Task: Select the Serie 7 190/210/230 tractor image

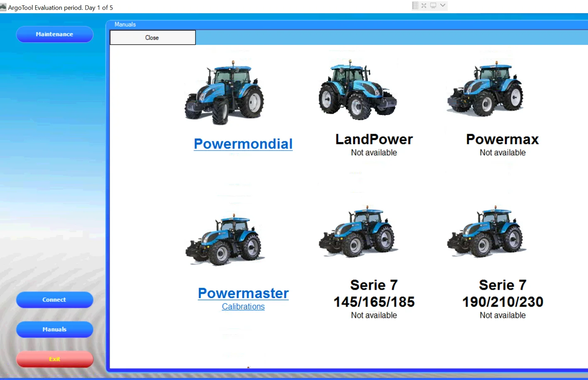Action: pyautogui.click(x=486, y=231)
